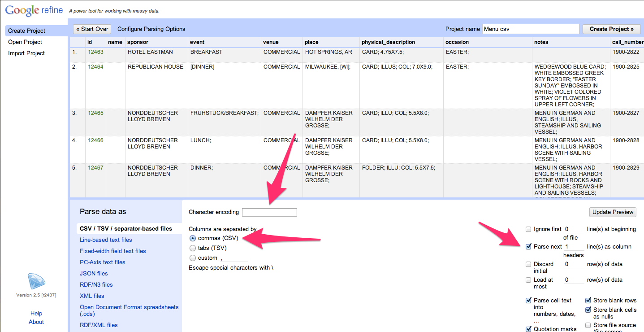Select the commas (CSV) separator option
Screen dimensions: 644x332
(193, 238)
